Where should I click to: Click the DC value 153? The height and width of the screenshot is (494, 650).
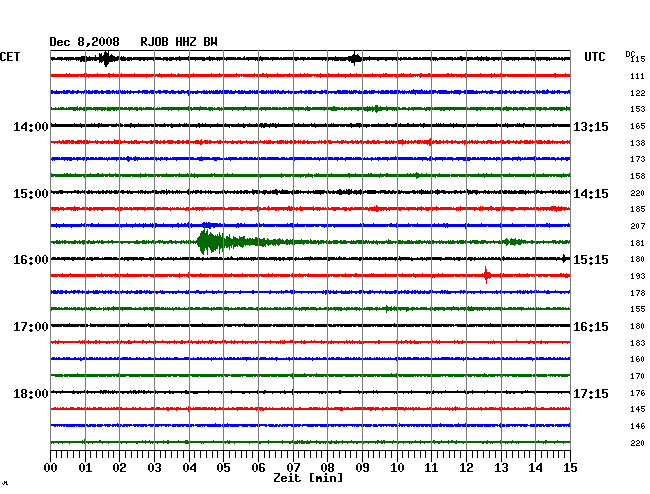[x=638, y=109]
